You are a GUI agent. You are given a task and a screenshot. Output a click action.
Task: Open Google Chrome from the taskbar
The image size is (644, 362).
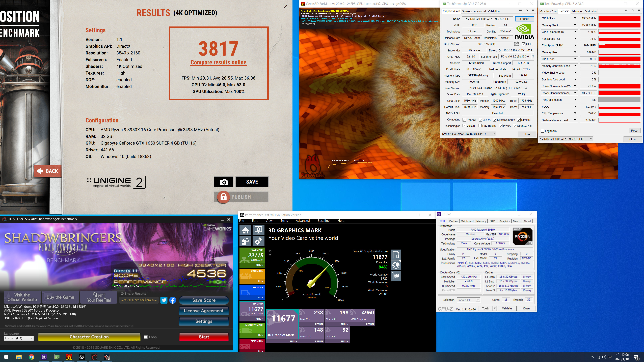32,357
